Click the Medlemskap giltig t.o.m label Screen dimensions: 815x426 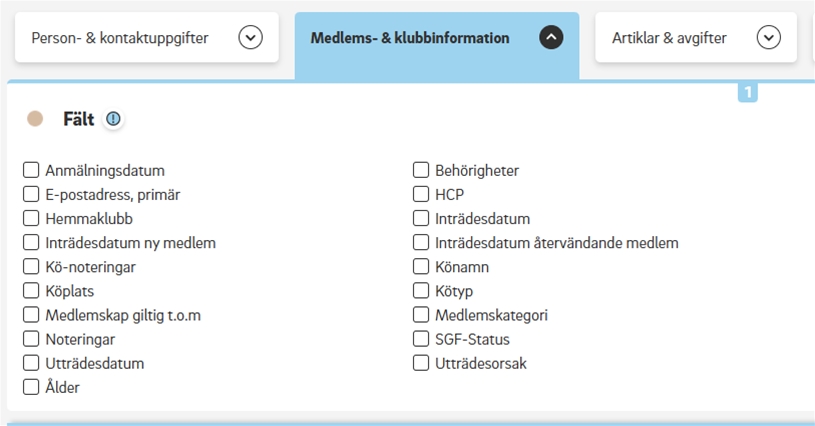coord(123,316)
